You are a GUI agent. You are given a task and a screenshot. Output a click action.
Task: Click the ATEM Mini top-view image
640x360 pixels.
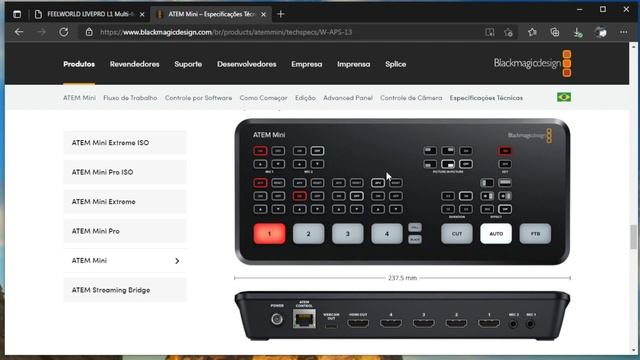tap(402, 192)
